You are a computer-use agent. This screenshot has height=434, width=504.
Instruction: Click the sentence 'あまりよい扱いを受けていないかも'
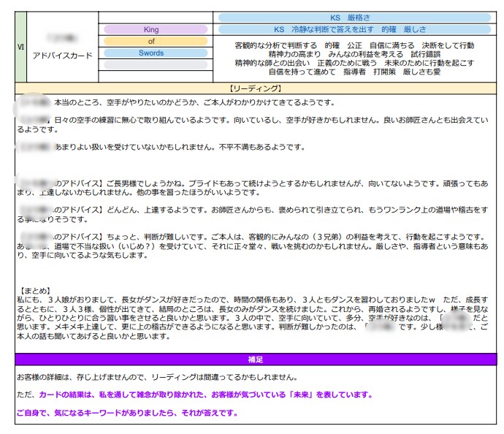pos(180,148)
